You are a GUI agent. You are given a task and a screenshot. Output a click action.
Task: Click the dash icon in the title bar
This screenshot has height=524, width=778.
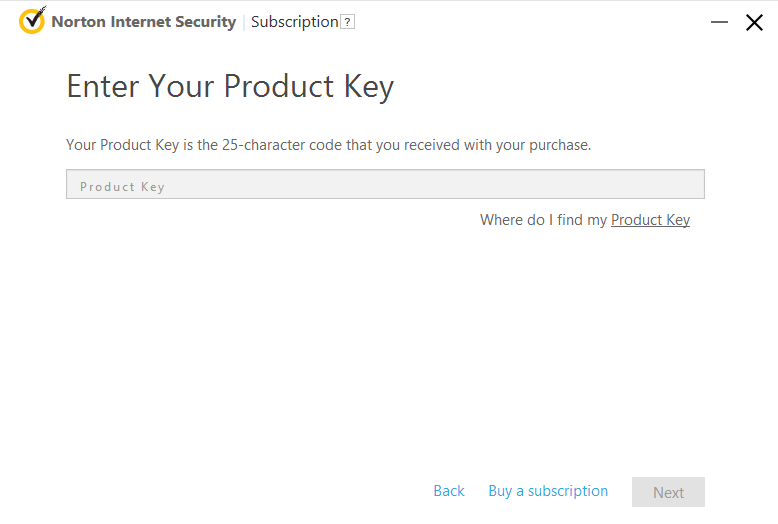[719, 22]
